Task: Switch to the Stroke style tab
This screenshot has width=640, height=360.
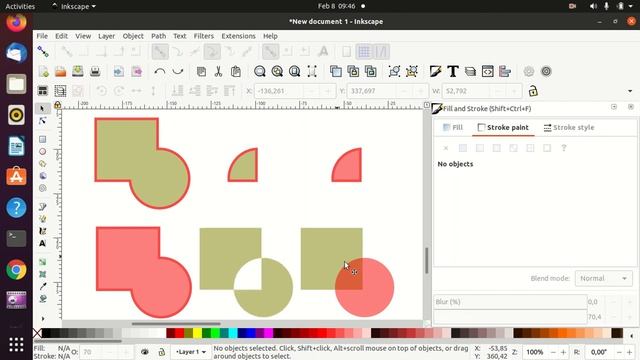Action: click(x=569, y=127)
